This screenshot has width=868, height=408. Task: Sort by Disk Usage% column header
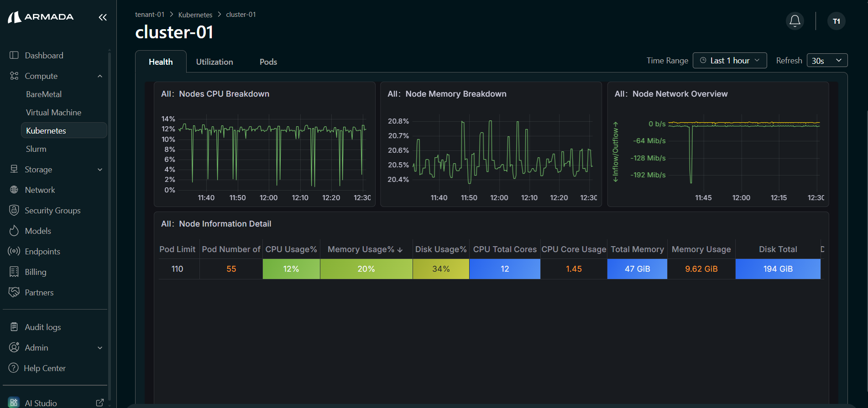(x=441, y=249)
